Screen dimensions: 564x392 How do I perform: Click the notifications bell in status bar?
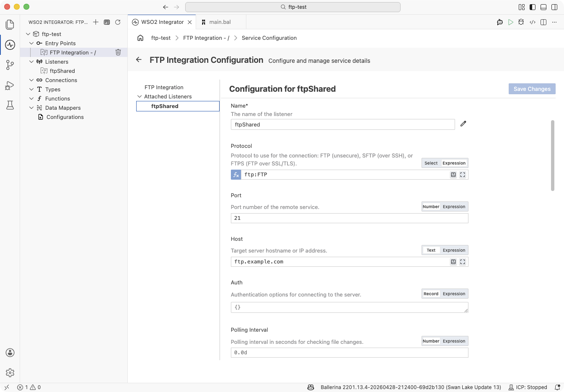(557, 387)
